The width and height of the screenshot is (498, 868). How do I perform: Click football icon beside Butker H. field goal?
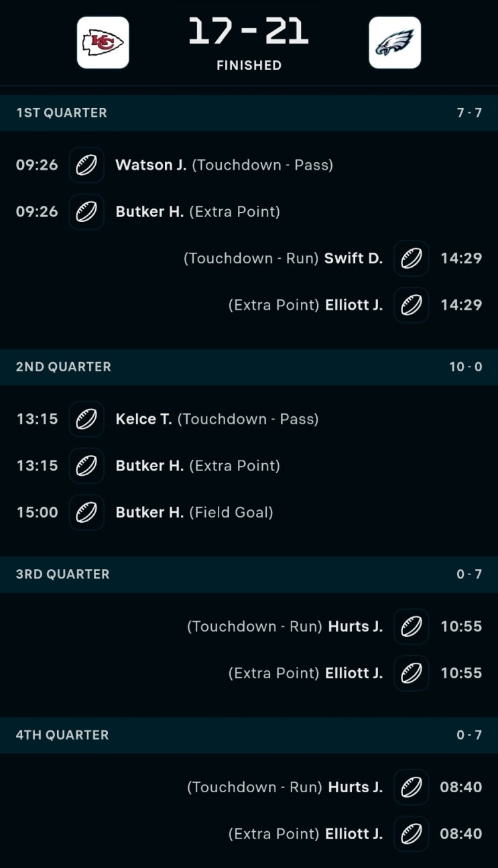86,513
